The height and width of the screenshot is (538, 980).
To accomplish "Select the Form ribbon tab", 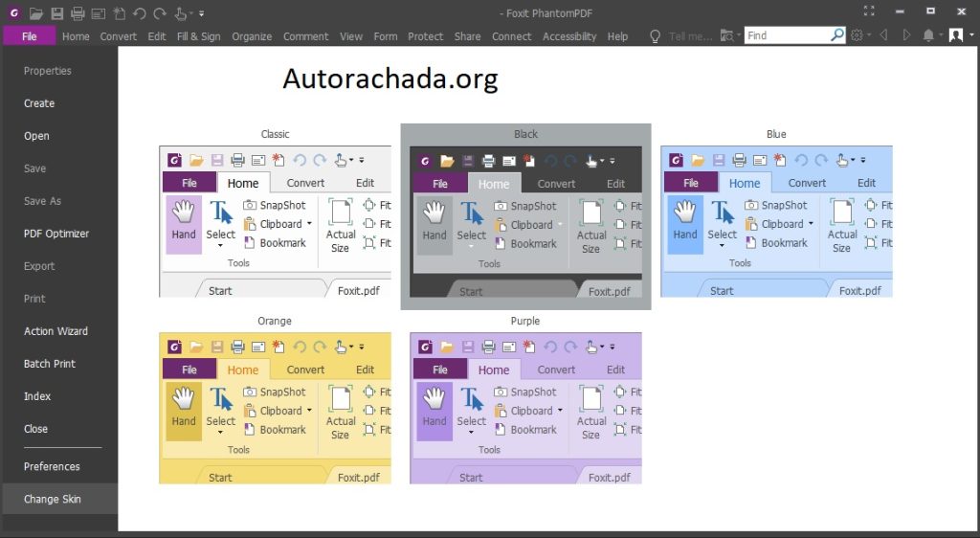I will tap(386, 36).
